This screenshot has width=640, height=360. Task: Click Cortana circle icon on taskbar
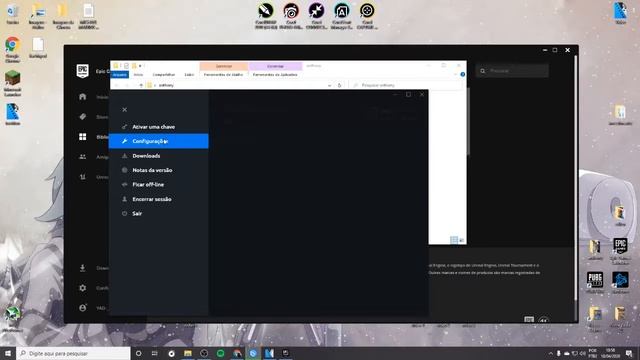click(x=138, y=353)
